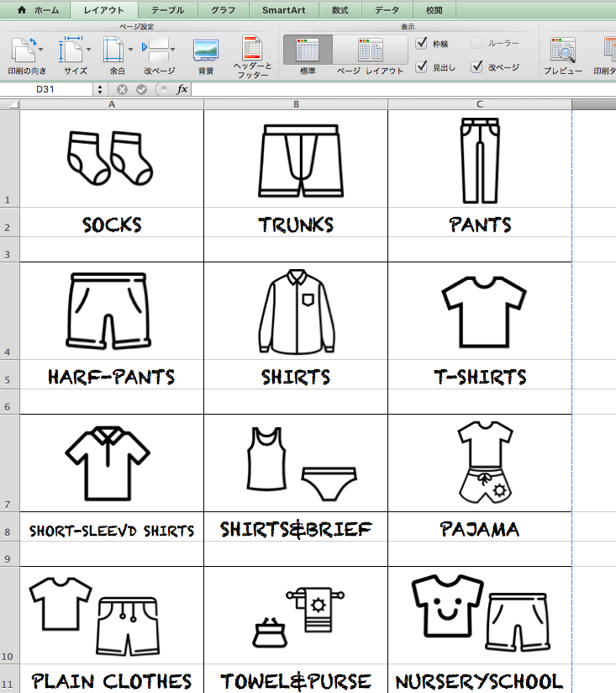This screenshot has width=616, height=693.
Task: Select row 8 header
Action: point(10,526)
